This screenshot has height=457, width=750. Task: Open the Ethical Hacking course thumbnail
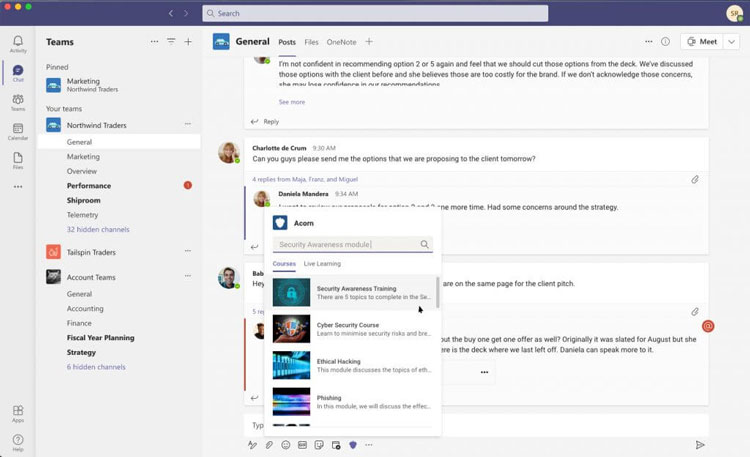tap(291, 365)
